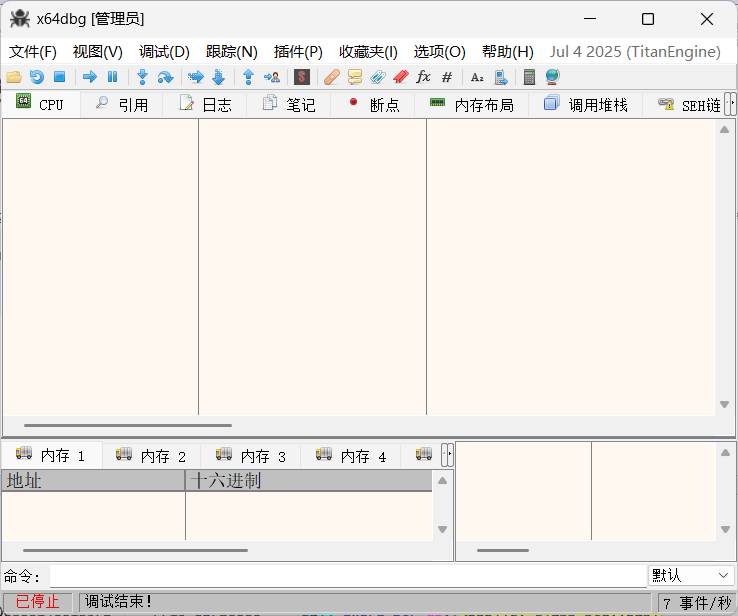Open the 文件(F) menu
The image size is (738, 616).
(32, 52)
